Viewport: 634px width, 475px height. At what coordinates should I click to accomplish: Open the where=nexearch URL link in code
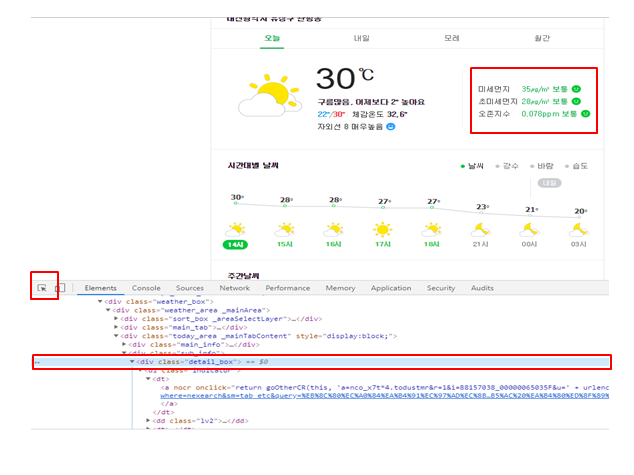[384, 396]
